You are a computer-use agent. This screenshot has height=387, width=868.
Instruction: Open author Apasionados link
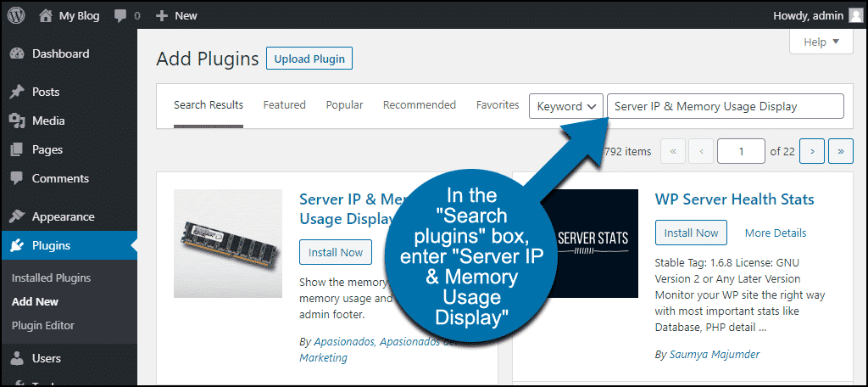pos(345,342)
